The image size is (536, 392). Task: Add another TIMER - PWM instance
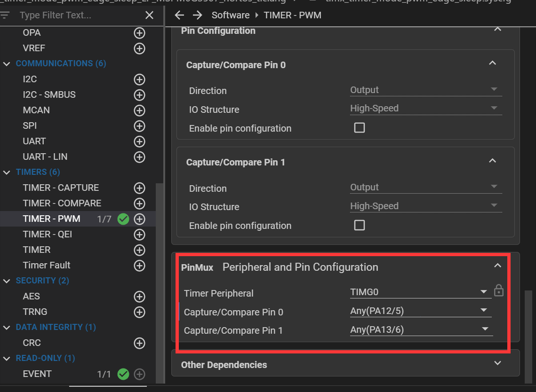(139, 219)
